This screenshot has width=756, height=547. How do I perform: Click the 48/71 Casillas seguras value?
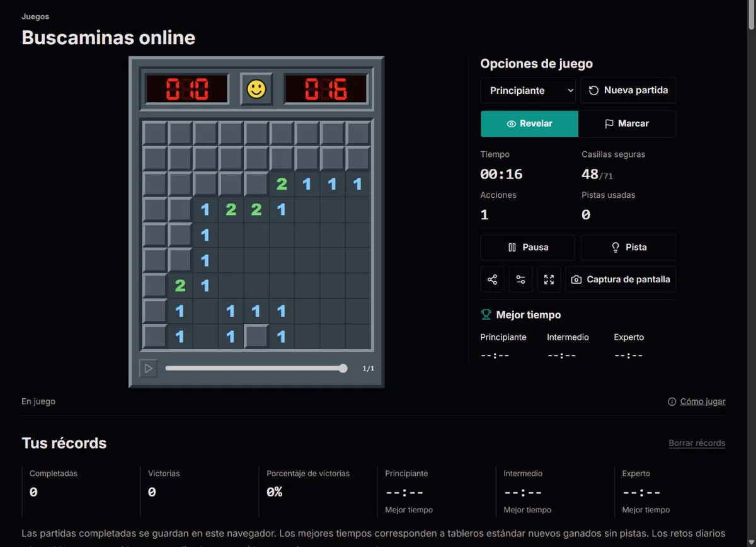[597, 174]
